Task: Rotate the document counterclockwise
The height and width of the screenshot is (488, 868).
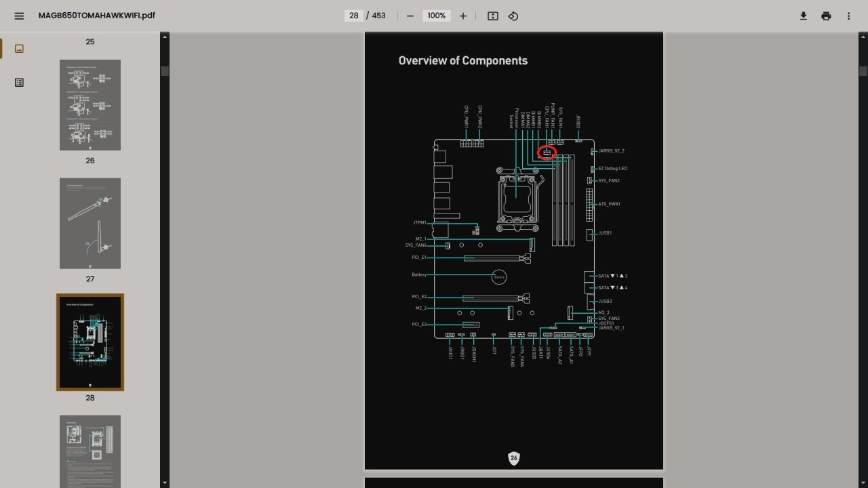Action: point(513,16)
